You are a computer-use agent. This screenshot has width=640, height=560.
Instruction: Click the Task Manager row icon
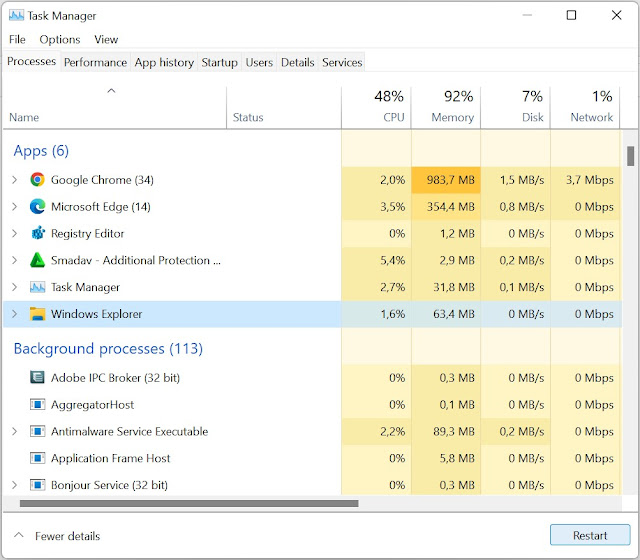38,287
